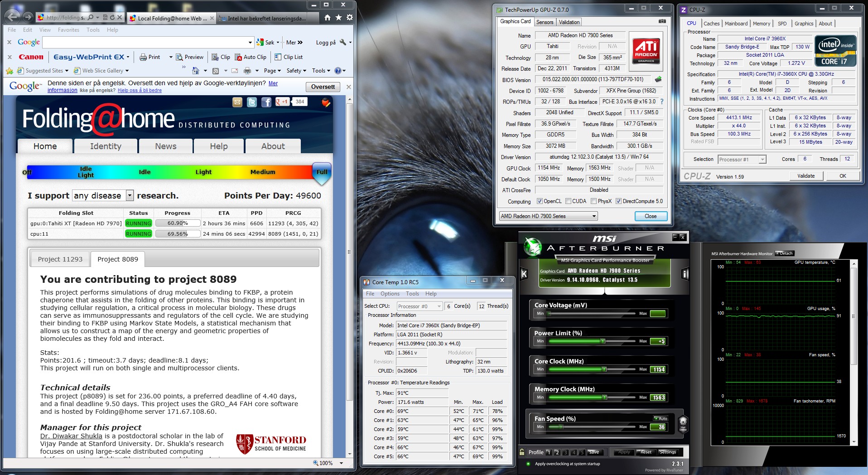Click IE help question-mark icon
Image resolution: width=868 pixels, height=475 pixels.
pos(338,71)
